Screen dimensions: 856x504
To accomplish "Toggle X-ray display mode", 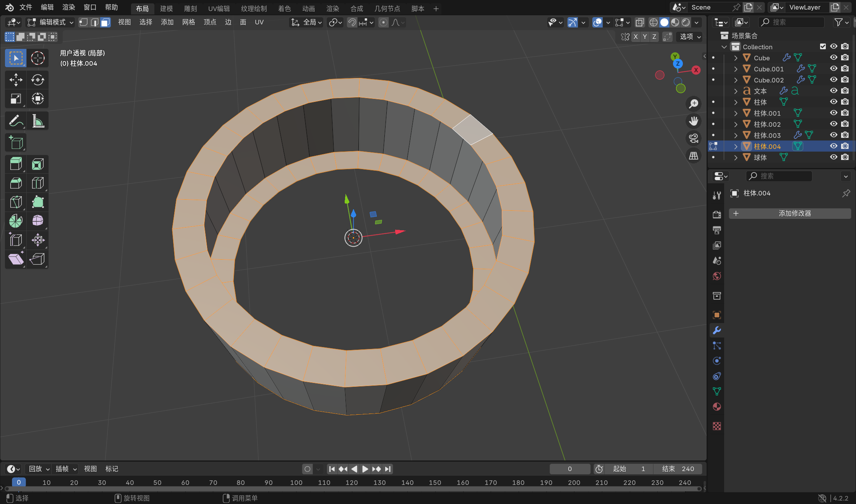I will (x=640, y=23).
